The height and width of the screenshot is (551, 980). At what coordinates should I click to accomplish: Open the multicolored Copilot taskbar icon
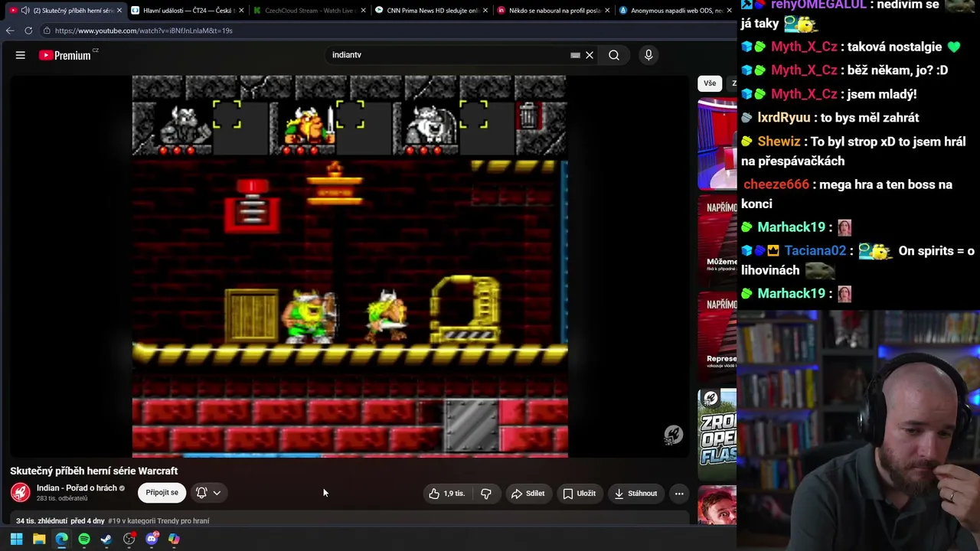tap(174, 539)
